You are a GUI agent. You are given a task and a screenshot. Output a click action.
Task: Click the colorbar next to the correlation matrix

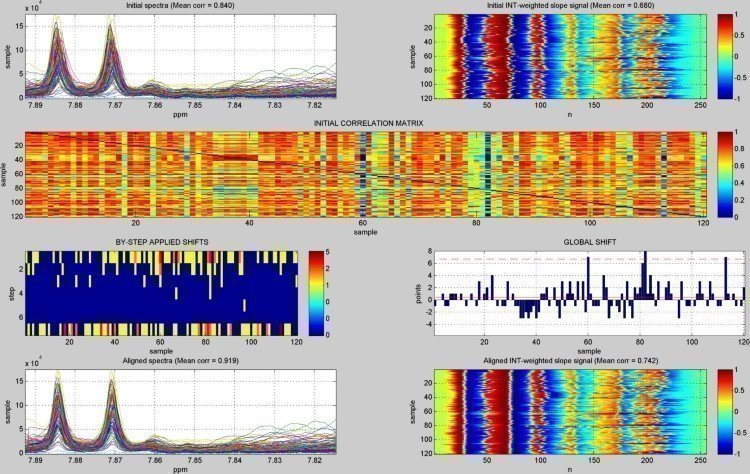coord(724,172)
